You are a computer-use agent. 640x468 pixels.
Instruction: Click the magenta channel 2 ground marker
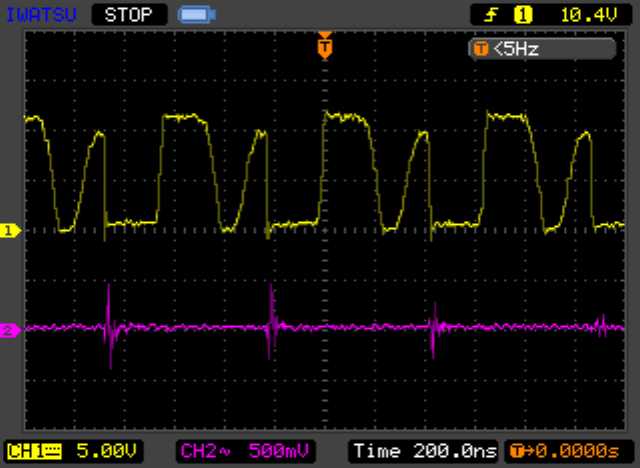pyautogui.click(x=10, y=330)
